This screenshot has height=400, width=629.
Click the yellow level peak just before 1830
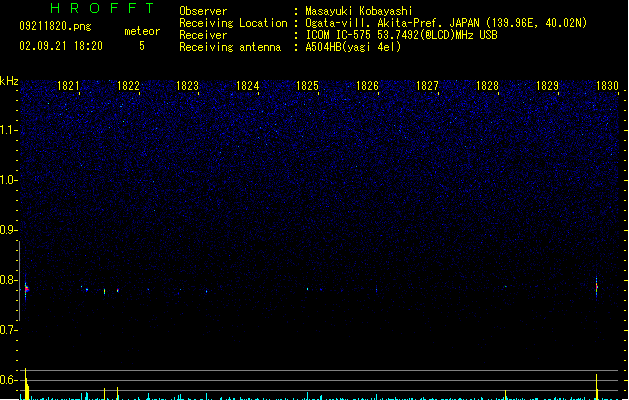(x=597, y=387)
